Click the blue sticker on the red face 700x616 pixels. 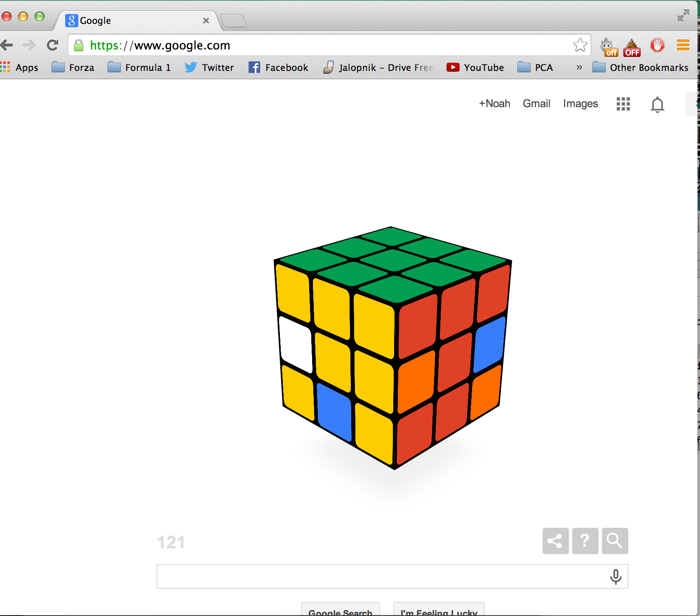[x=489, y=344]
